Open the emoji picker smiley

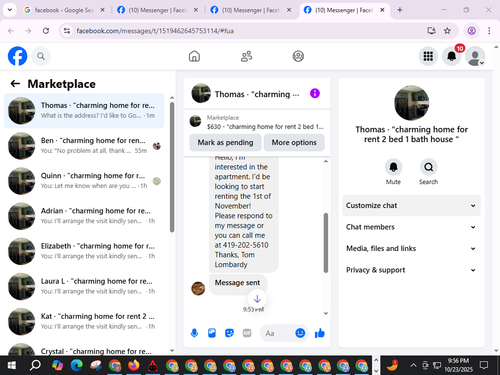(x=300, y=333)
